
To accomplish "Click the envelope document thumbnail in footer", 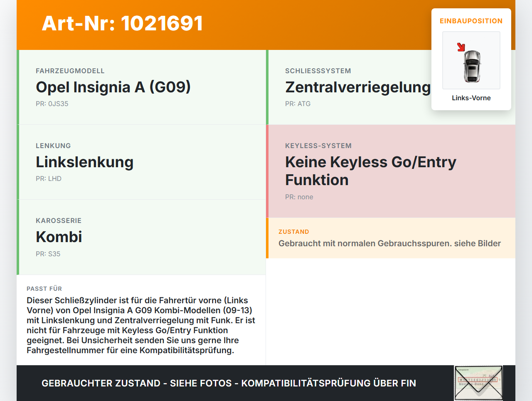I will [478, 383].
